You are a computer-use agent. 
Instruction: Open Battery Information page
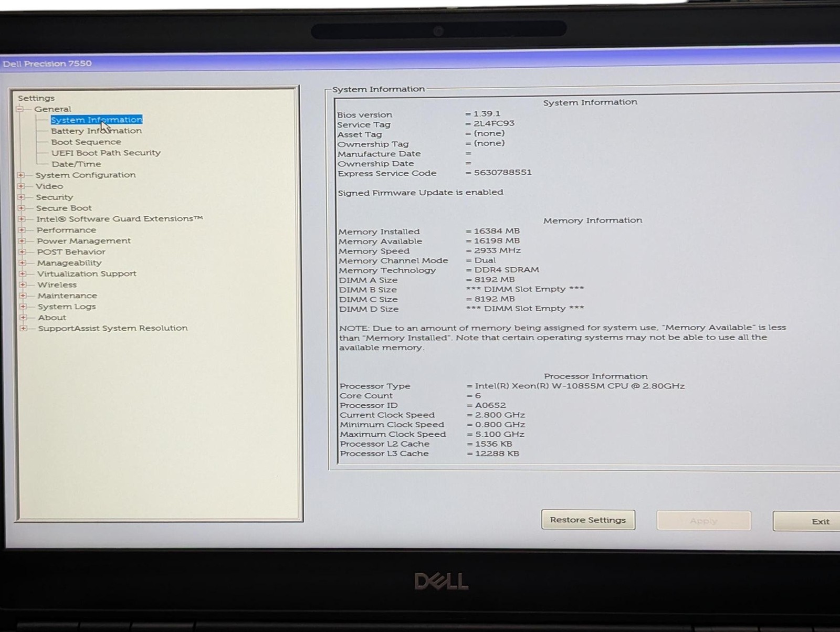tap(96, 131)
